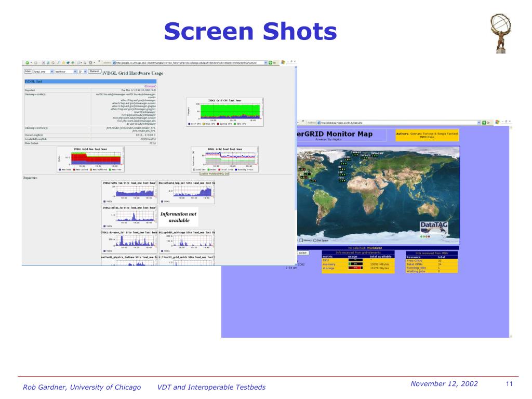The height and width of the screenshot is (399, 532).
Task: Open the iVDGL Grid load last hour graph
Action: pos(224,159)
